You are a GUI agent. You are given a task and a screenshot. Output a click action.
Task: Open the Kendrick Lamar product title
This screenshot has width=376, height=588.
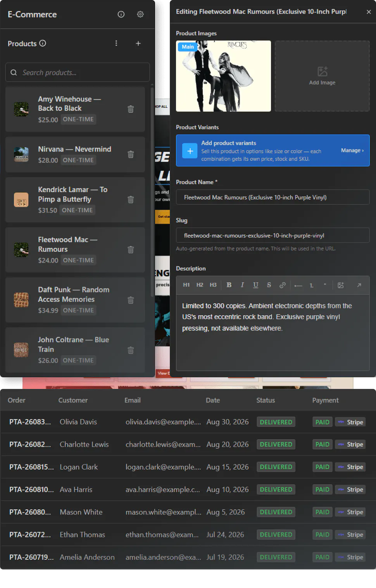click(72, 194)
